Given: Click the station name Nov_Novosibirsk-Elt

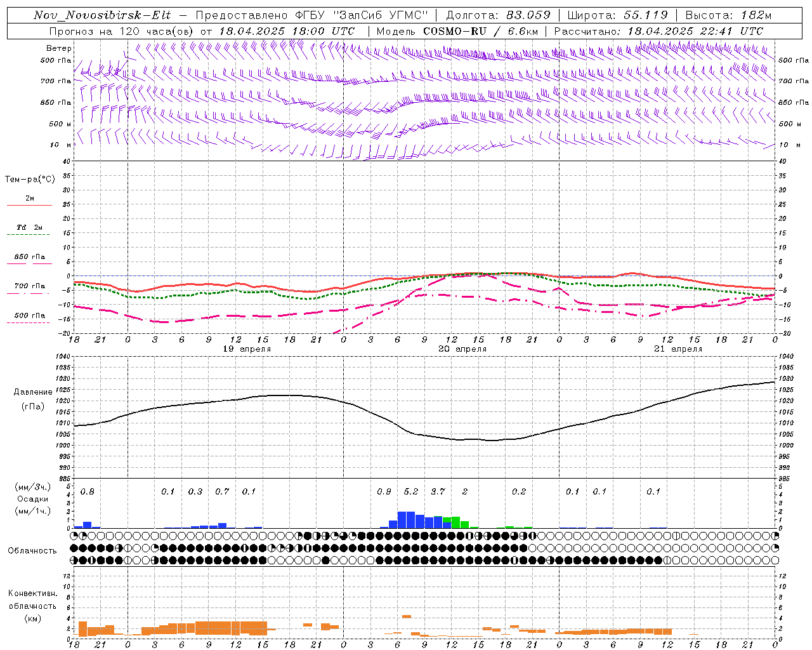Looking at the screenshot, I should click(102, 15).
